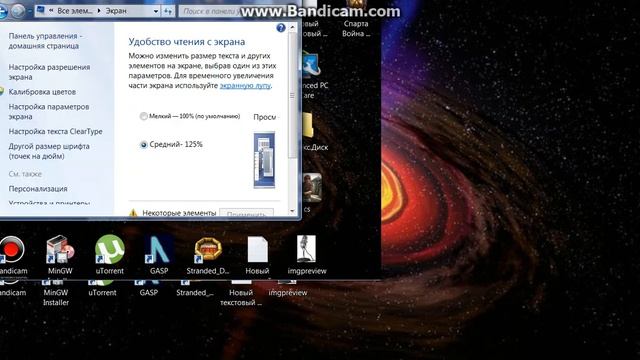Click the refresh arrows button in address bar
The width and height of the screenshot is (640, 360).
[168, 11]
